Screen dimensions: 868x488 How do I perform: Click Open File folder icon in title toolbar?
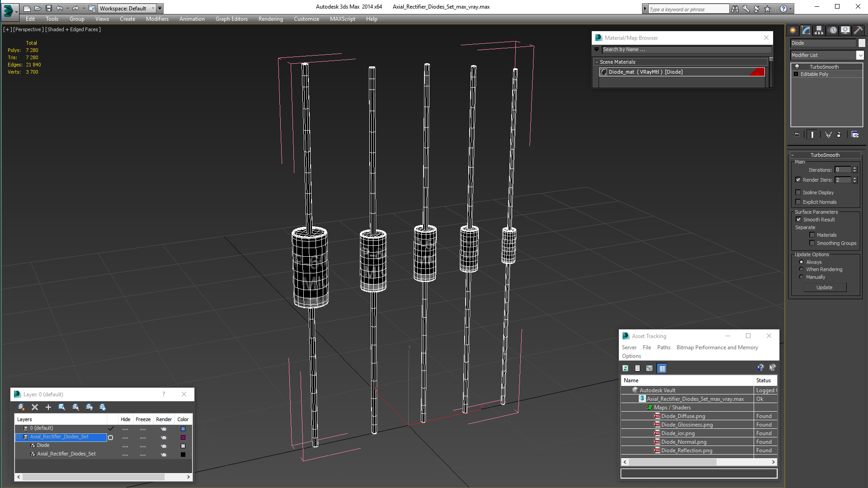(38, 8)
